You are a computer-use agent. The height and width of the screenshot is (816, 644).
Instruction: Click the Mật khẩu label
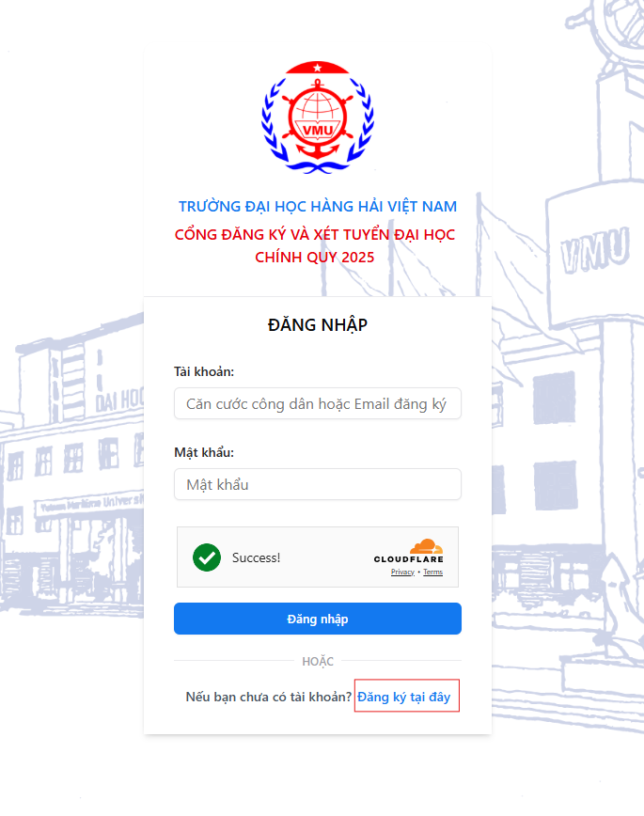click(x=204, y=452)
